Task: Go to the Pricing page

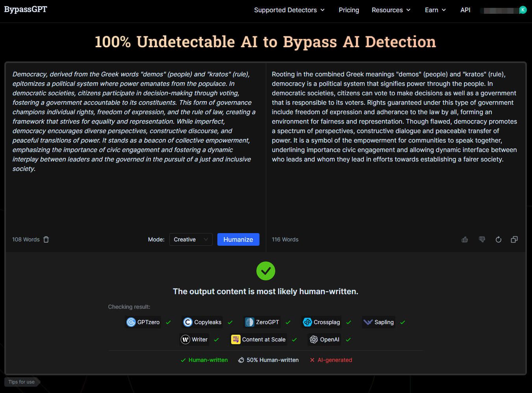Action: click(x=348, y=10)
